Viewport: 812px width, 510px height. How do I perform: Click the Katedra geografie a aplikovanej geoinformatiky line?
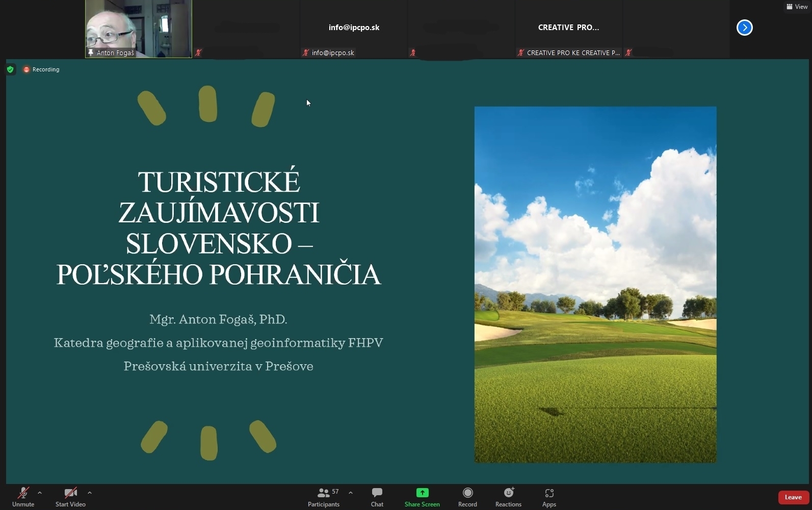[218, 343]
